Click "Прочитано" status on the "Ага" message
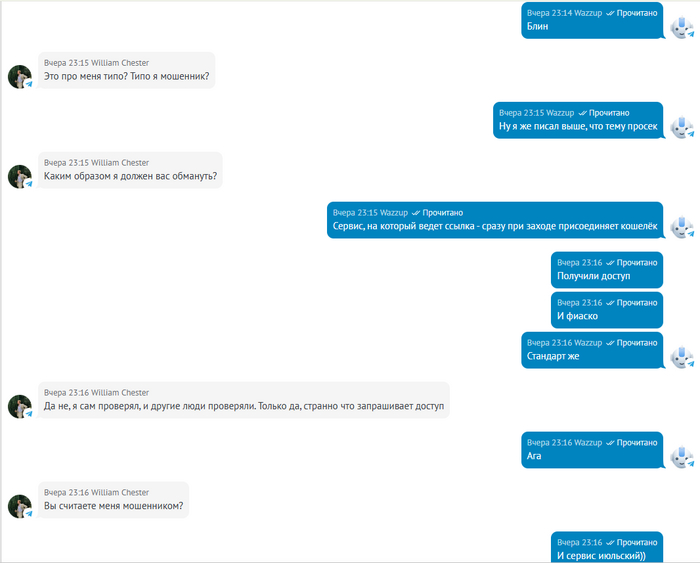The image size is (700, 563). click(x=636, y=442)
